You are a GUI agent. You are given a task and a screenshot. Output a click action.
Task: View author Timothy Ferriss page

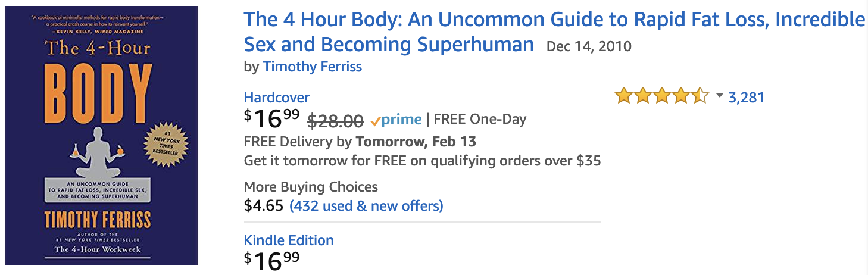click(313, 67)
